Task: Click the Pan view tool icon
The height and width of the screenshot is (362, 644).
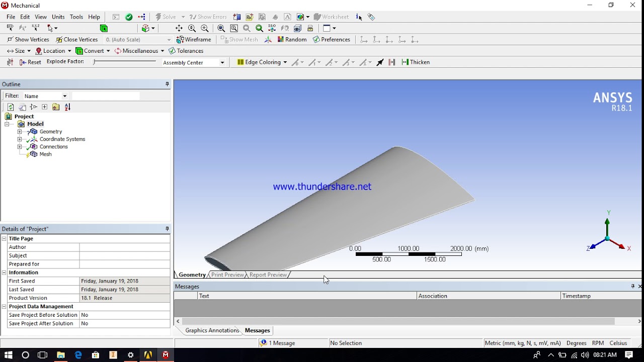Action: [x=179, y=28]
